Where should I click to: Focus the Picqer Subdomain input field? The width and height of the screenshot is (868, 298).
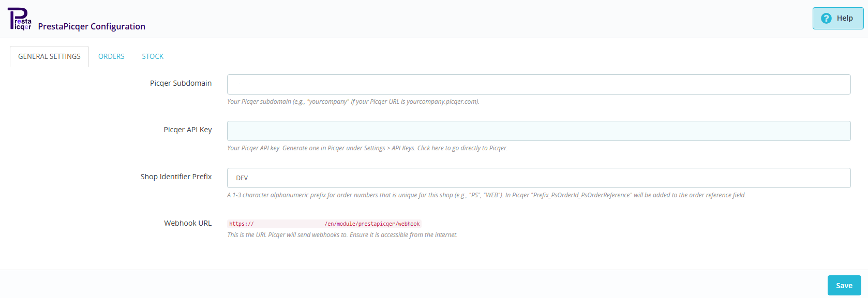[538, 84]
